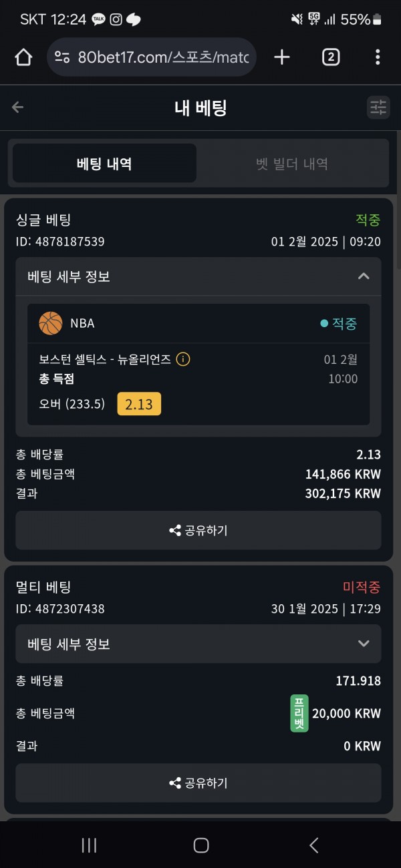The image size is (401, 868).
Task: Tap the yellow 2.13 odds chip
Action: [139, 404]
